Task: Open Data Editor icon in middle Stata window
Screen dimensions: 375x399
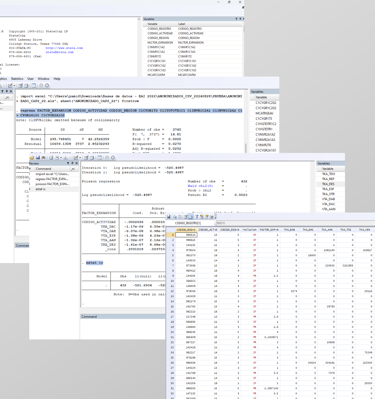Action: click(x=21, y=85)
